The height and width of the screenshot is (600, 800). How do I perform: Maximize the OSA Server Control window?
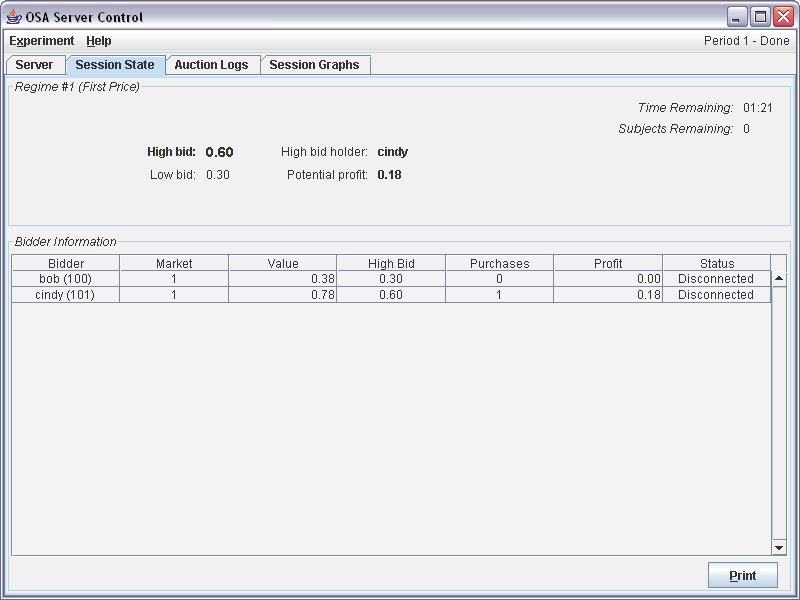[x=760, y=17]
